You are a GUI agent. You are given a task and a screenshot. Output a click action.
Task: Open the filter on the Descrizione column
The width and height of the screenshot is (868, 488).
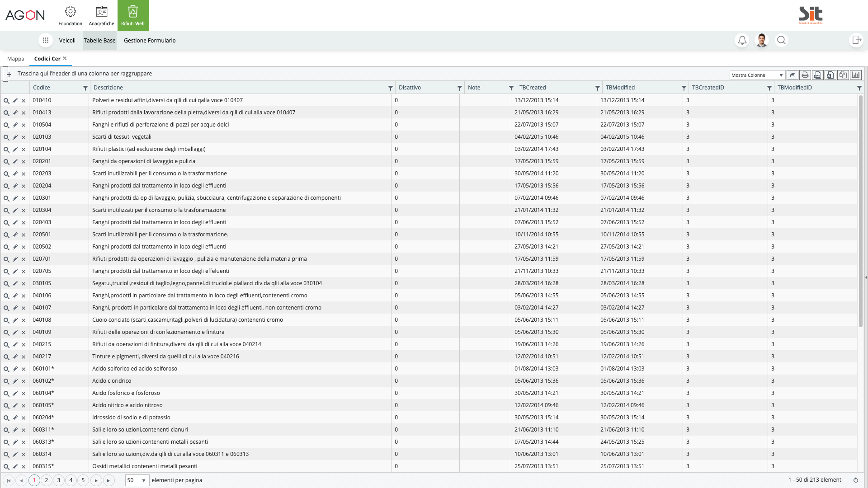[390, 88]
